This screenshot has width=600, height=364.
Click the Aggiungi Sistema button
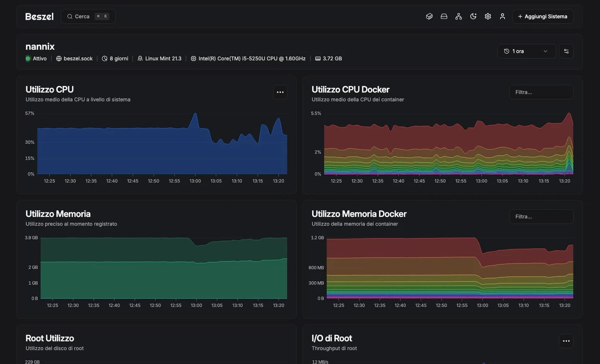tap(543, 16)
